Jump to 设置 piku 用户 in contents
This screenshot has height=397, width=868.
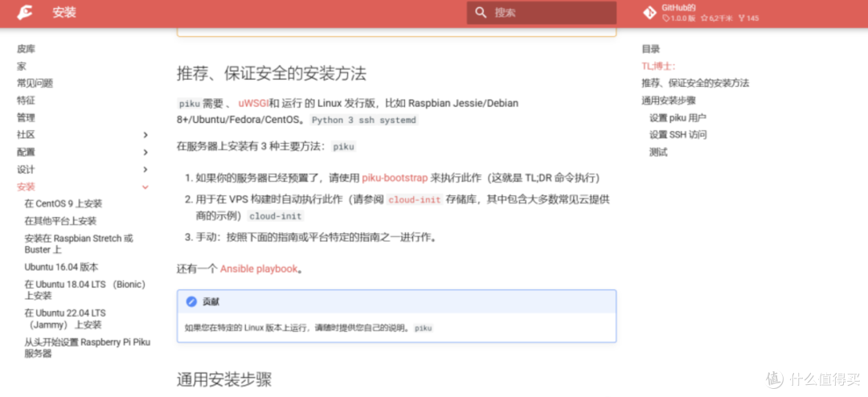point(678,118)
